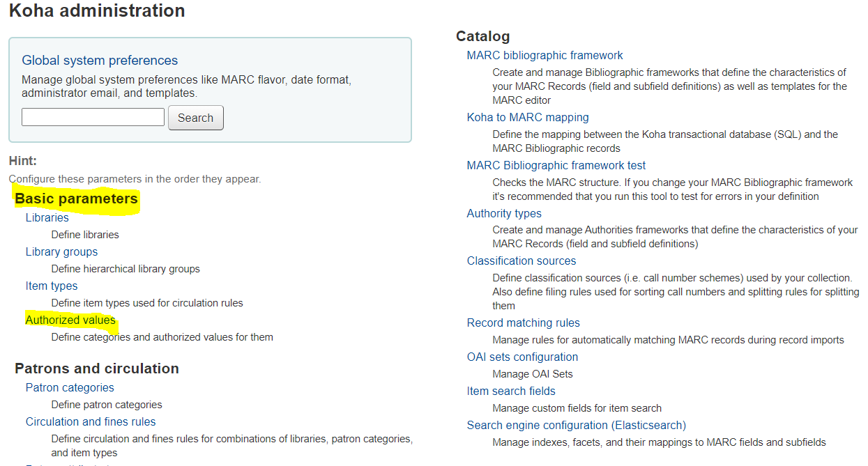Open Record matching rules

pos(524,323)
